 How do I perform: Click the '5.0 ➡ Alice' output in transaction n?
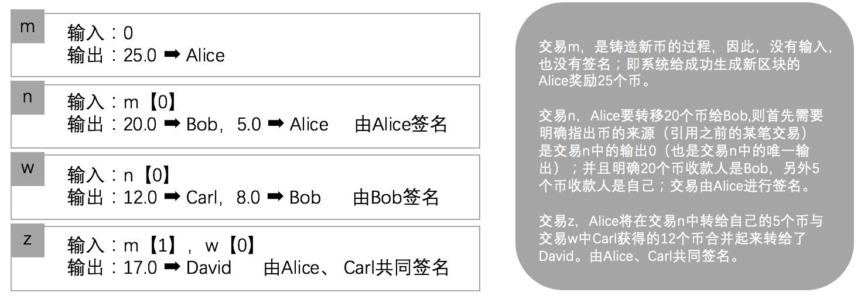pos(283,125)
